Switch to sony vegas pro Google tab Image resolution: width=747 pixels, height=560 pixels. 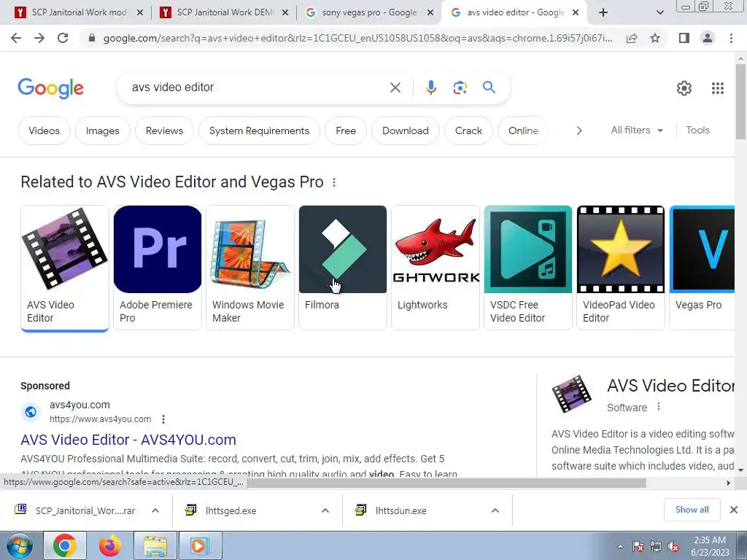(368, 12)
